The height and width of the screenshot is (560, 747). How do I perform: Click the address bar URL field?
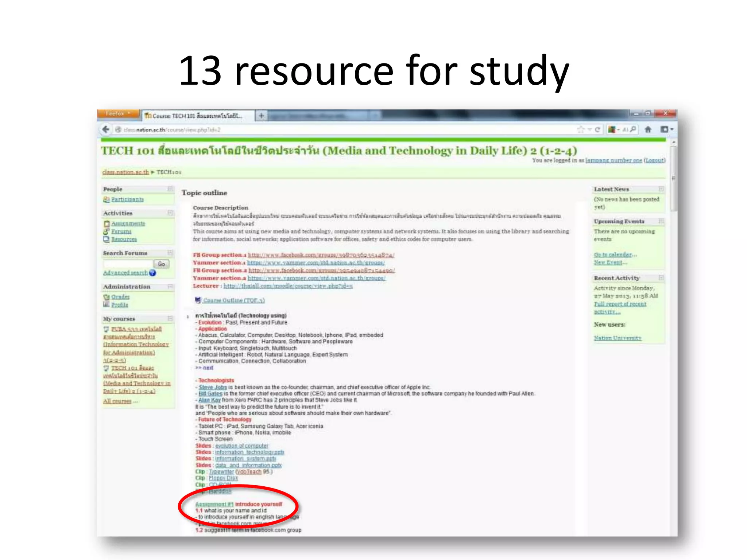tap(343, 130)
